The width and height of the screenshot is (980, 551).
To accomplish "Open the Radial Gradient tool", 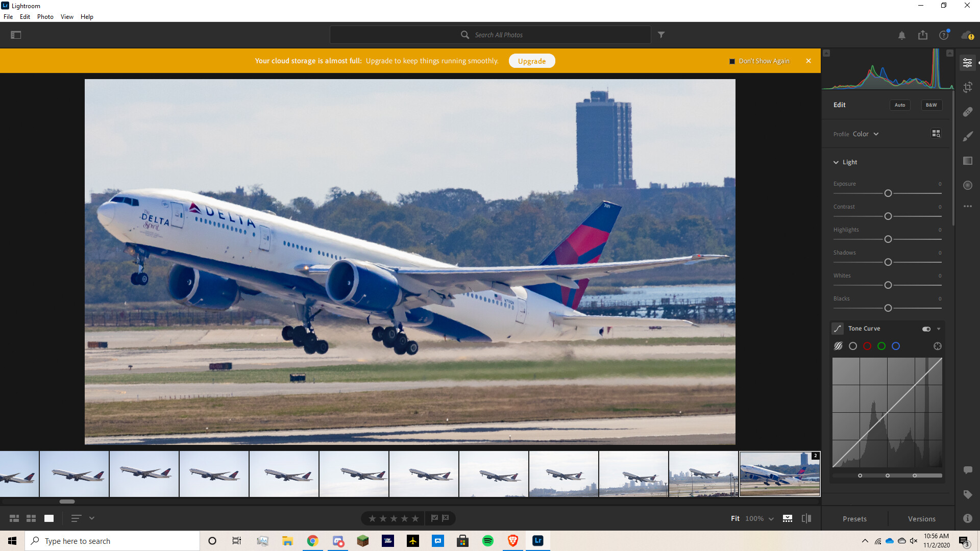I will tap(967, 185).
